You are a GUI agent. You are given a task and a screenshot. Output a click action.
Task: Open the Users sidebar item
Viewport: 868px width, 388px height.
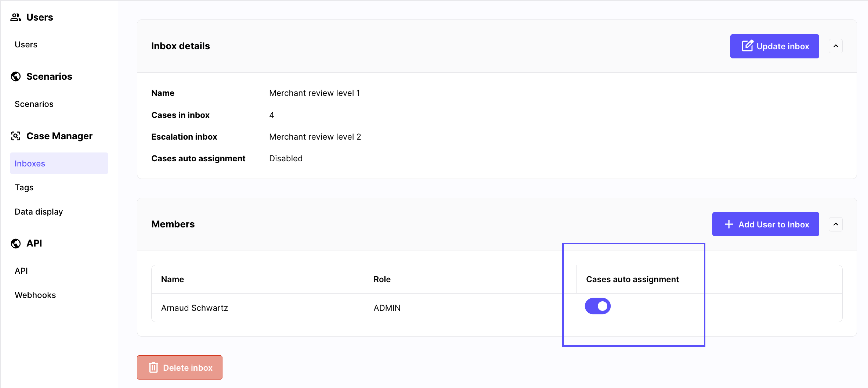pos(26,45)
